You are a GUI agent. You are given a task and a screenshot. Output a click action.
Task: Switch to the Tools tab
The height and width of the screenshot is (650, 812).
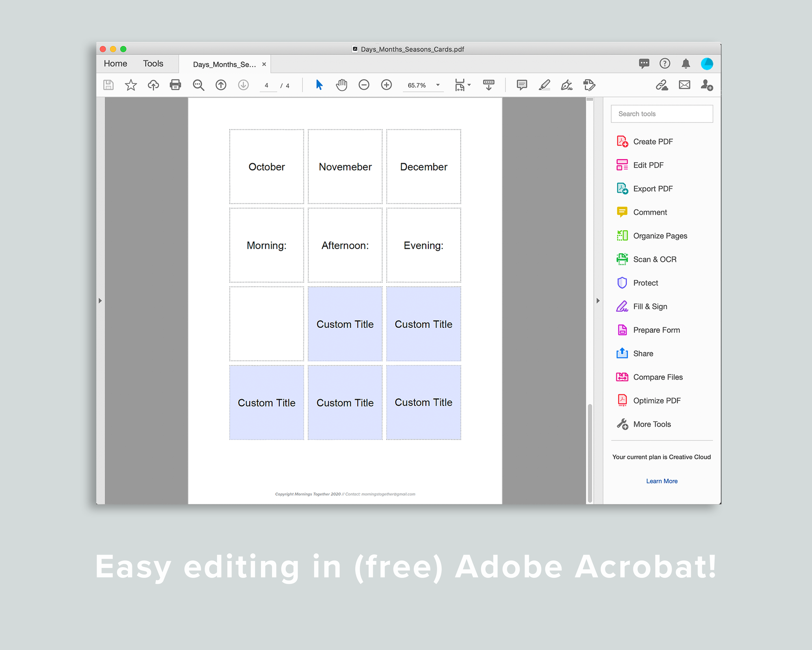click(x=153, y=64)
